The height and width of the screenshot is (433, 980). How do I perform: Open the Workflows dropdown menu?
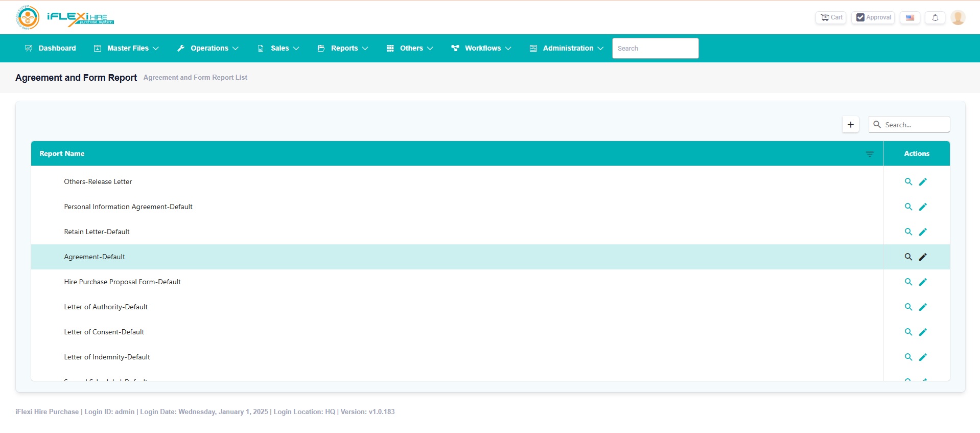coord(481,49)
